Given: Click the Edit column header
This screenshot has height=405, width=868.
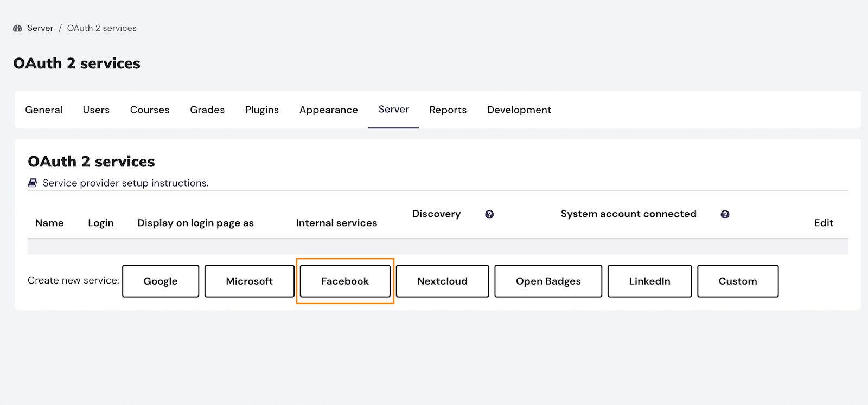Looking at the screenshot, I should tap(824, 223).
